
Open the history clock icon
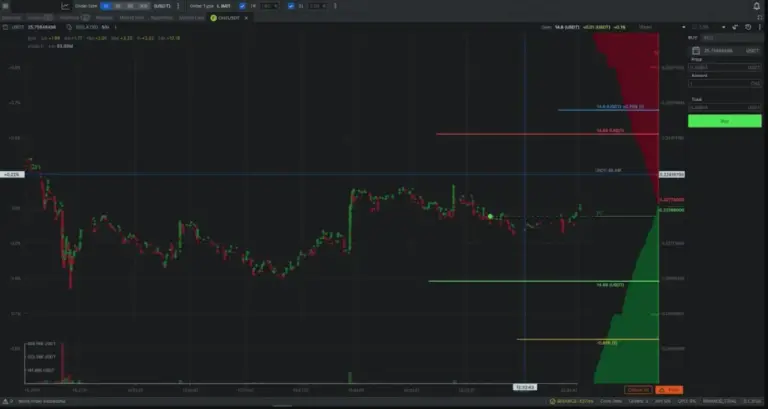748,27
